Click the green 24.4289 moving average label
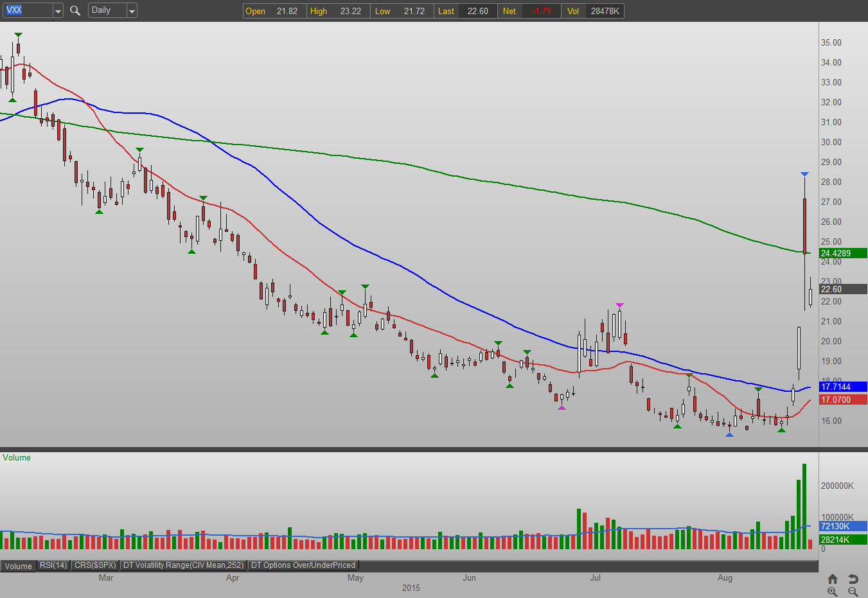 coord(843,253)
